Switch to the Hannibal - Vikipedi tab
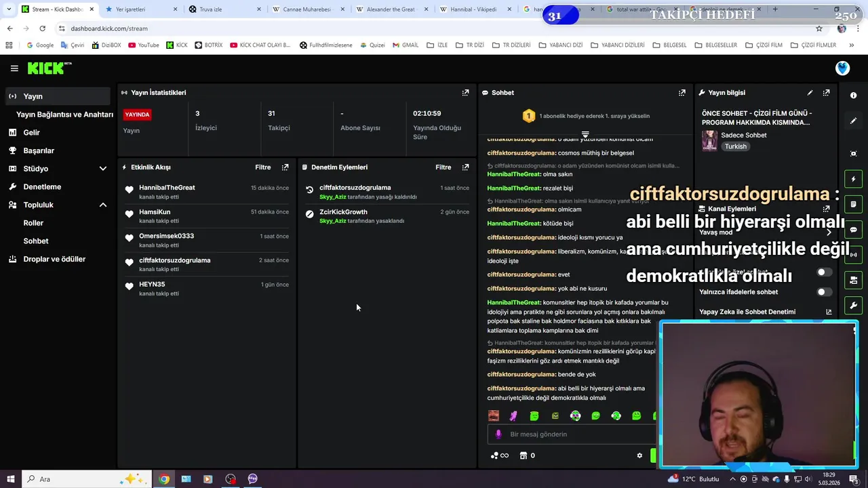 475,9
